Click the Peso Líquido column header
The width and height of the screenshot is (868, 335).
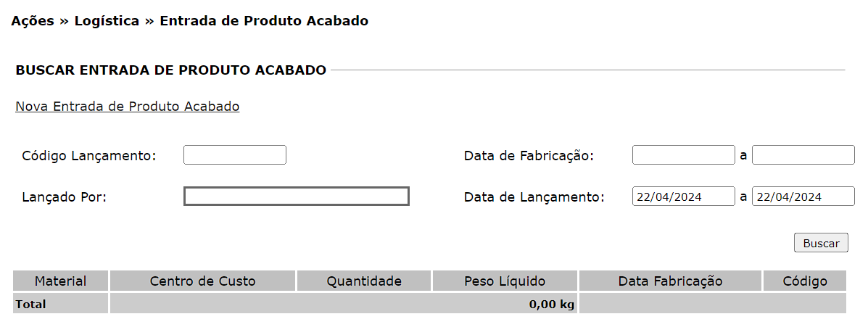pyautogui.click(x=505, y=281)
